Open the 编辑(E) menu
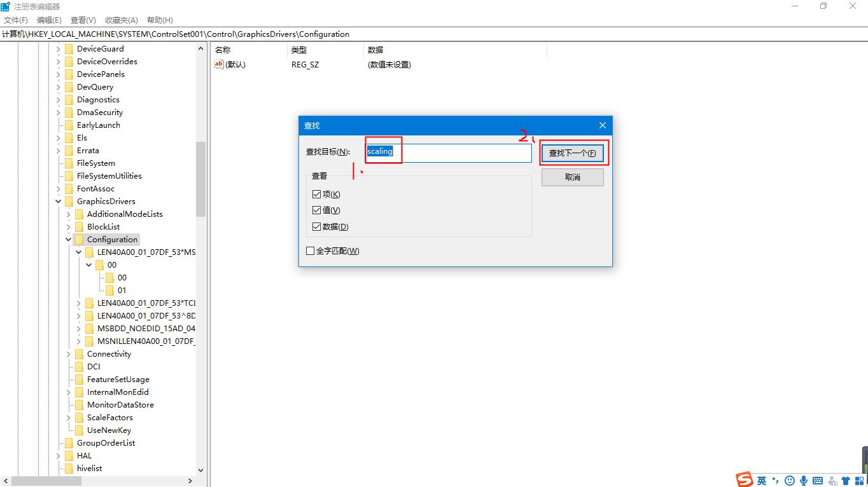Screen dimensions: 868x487 [49, 20]
